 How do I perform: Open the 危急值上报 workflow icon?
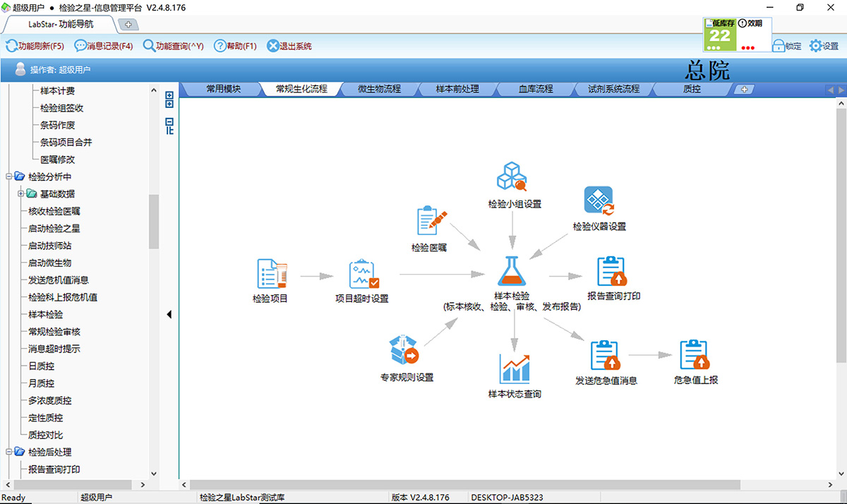pyautogui.click(x=695, y=355)
